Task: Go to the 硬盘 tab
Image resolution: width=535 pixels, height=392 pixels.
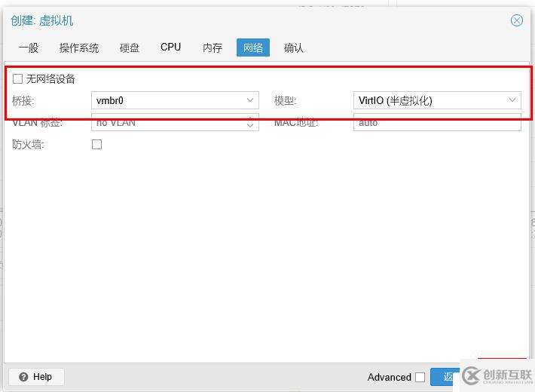Action: point(129,47)
